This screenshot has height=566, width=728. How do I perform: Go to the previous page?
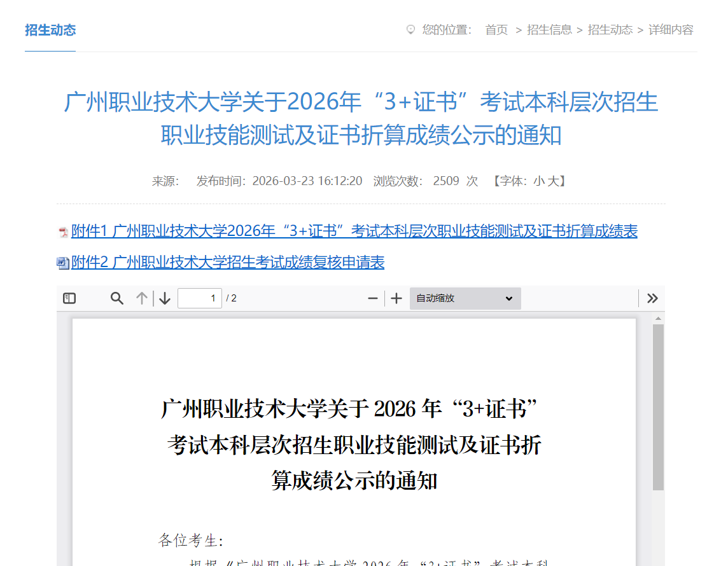(141, 298)
